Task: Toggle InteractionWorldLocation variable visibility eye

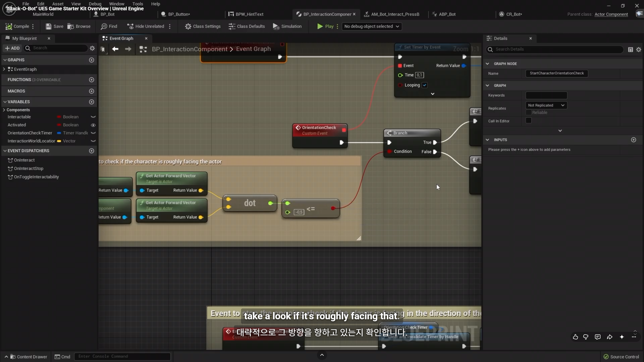Action: [x=93, y=141]
